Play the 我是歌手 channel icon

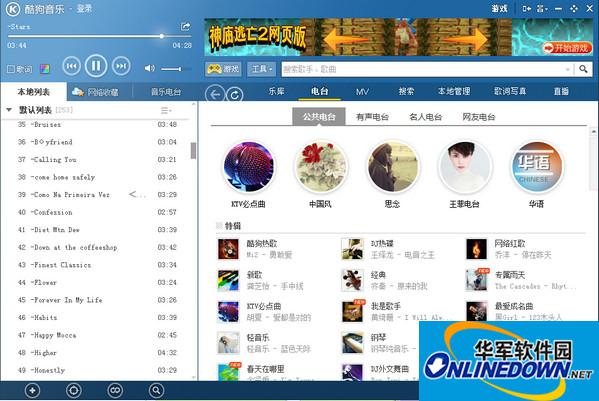(352, 311)
